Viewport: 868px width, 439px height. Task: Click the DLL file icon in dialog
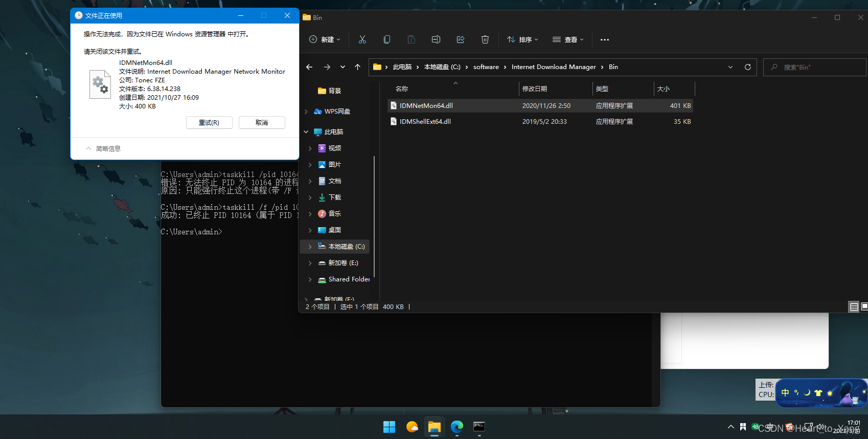(100, 84)
